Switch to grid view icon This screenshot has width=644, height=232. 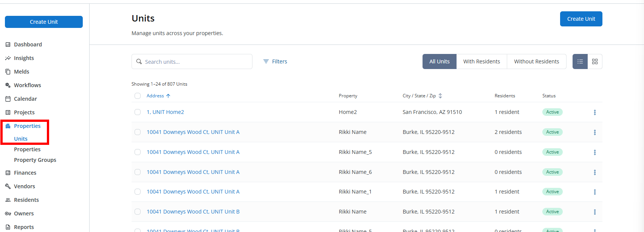pyautogui.click(x=595, y=61)
